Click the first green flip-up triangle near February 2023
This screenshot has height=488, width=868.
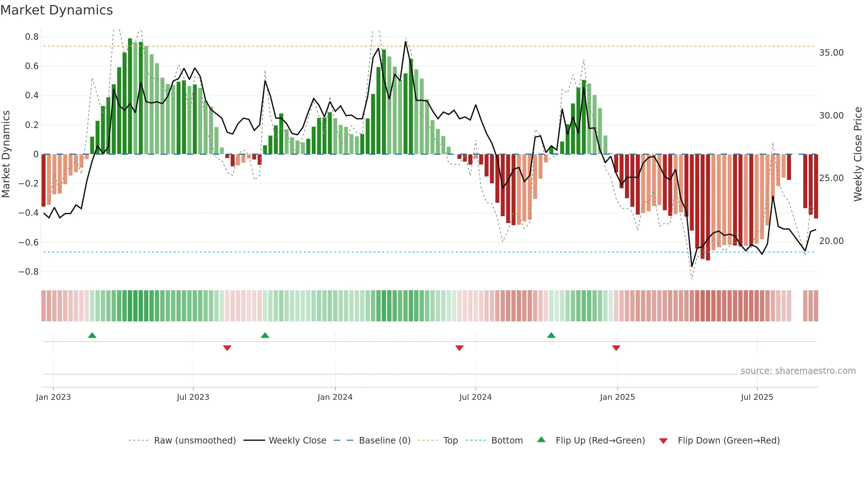tap(92, 335)
